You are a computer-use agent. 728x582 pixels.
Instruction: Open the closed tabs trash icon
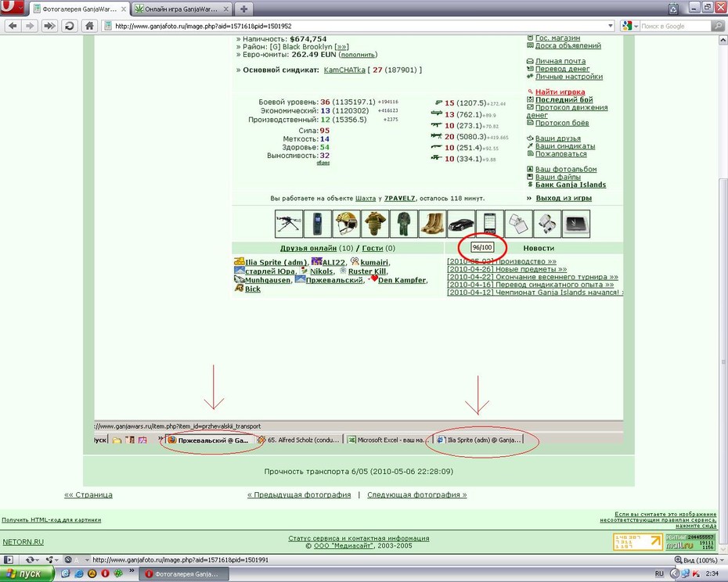(x=673, y=9)
